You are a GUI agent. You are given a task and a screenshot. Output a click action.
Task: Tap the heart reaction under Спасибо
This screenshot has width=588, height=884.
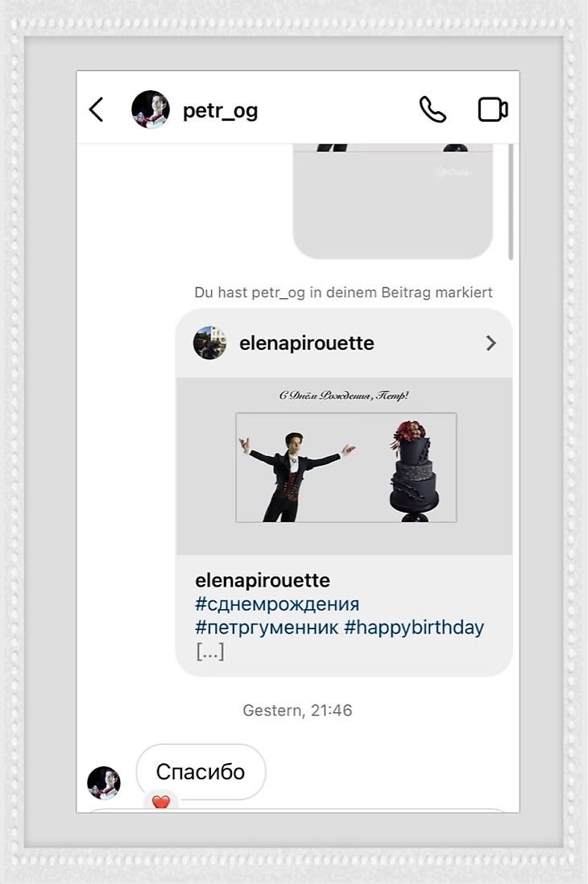click(161, 802)
